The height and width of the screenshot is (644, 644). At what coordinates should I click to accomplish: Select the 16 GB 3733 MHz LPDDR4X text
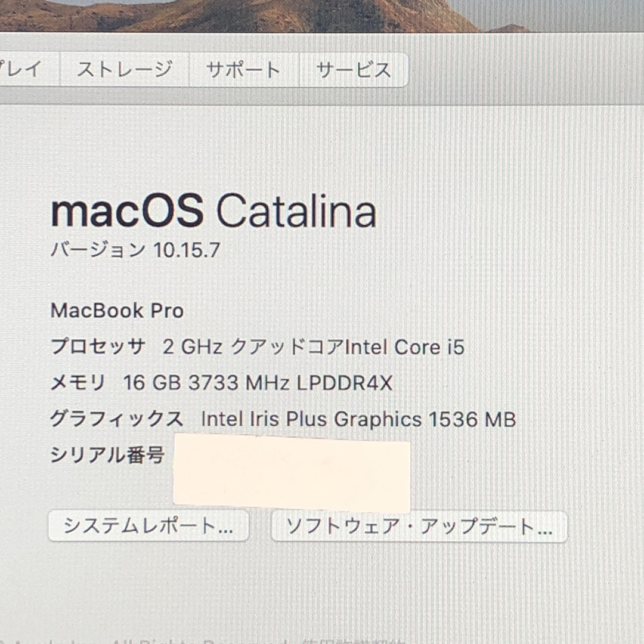(x=258, y=383)
